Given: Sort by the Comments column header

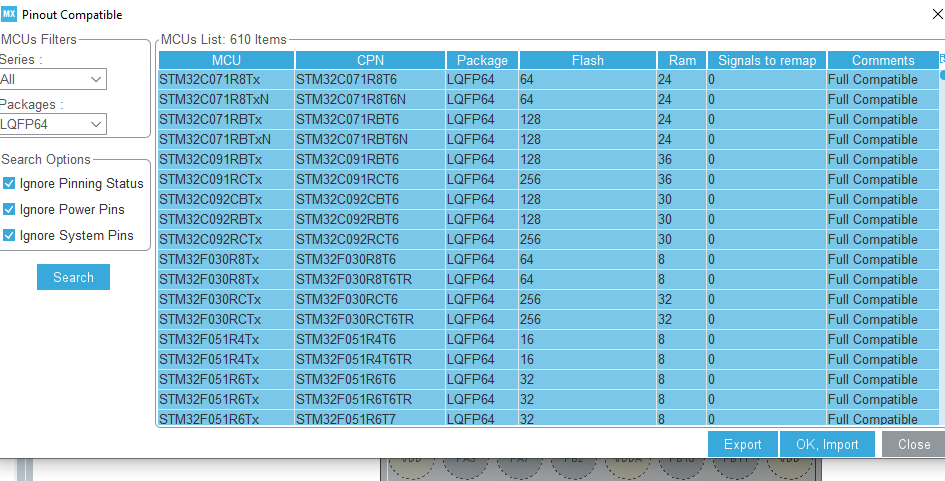Looking at the screenshot, I should pyautogui.click(x=883, y=60).
